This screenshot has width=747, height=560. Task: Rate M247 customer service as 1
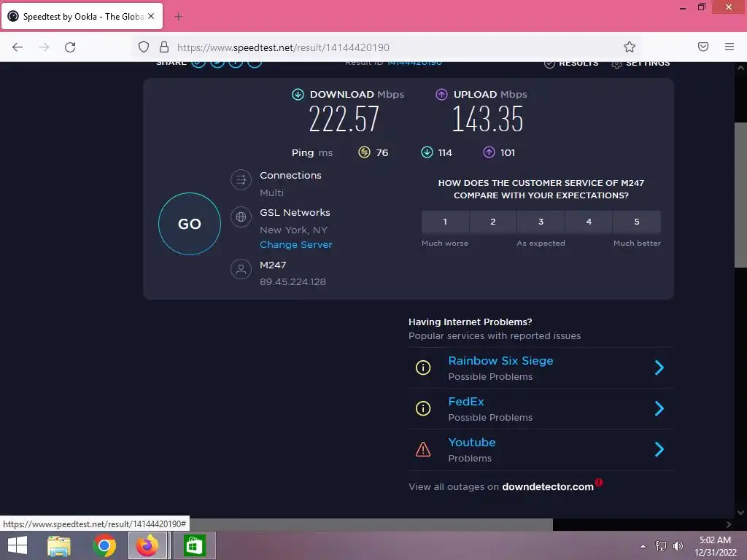445,222
